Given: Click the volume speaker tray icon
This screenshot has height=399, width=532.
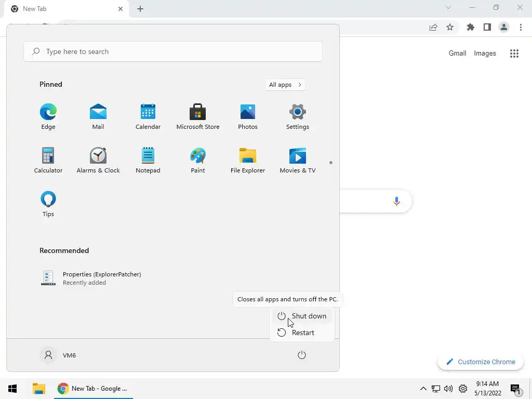Looking at the screenshot, I should [x=448, y=389].
